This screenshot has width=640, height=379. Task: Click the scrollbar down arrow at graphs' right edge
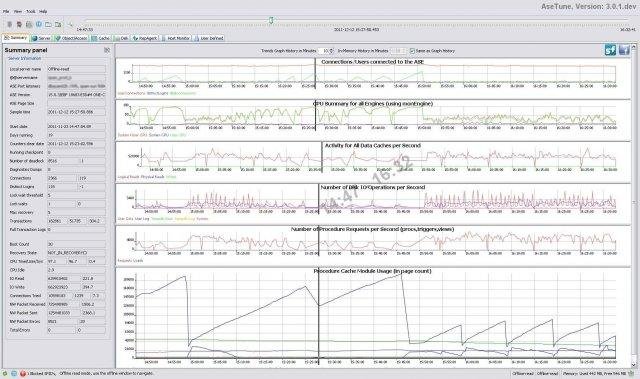[x=633, y=365]
